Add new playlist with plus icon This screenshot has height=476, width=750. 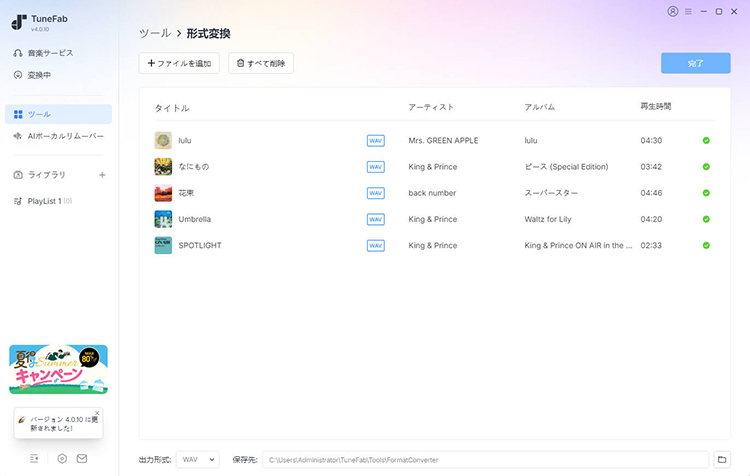click(102, 175)
